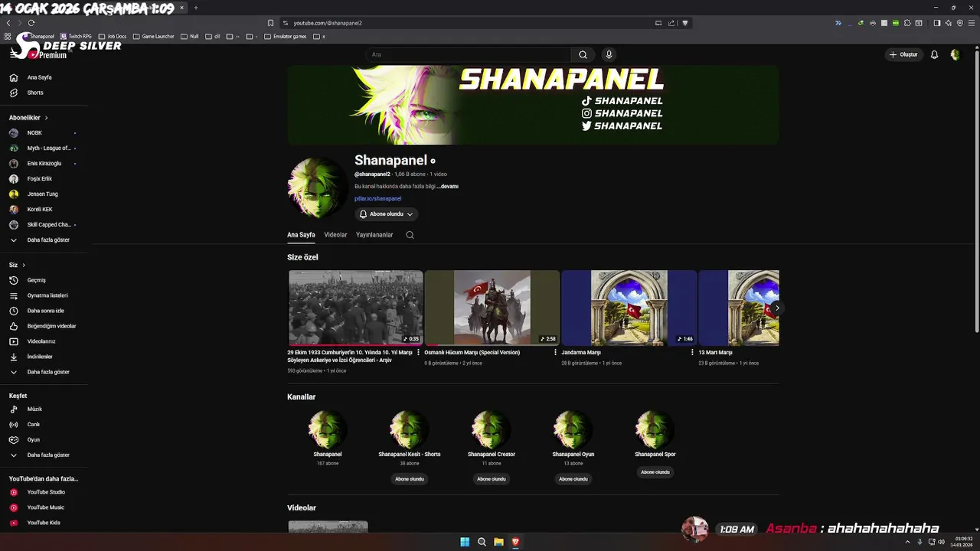Image resolution: width=980 pixels, height=551 pixels.
Task: Open the account avatar menu
Action: 955,54
